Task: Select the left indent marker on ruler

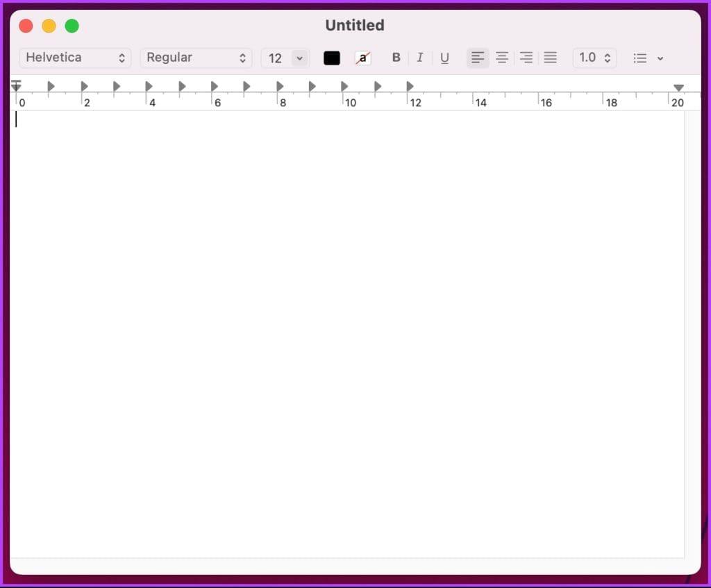Action: [16, 85]
